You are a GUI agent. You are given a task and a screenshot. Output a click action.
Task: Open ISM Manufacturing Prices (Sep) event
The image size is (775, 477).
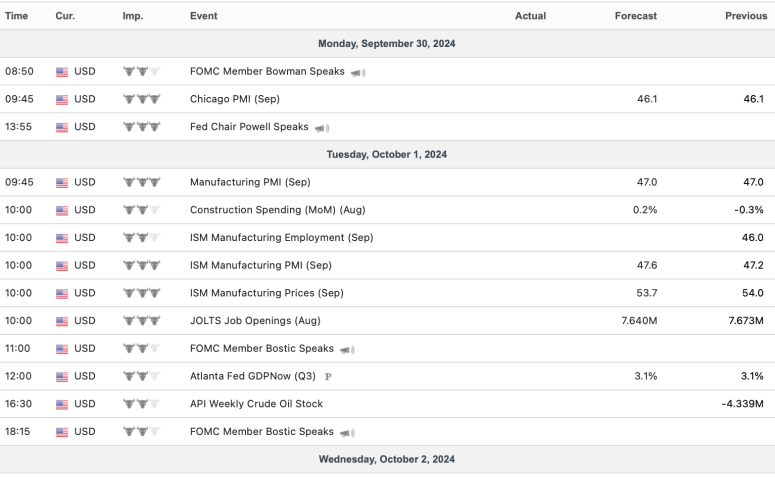[267, 293]
